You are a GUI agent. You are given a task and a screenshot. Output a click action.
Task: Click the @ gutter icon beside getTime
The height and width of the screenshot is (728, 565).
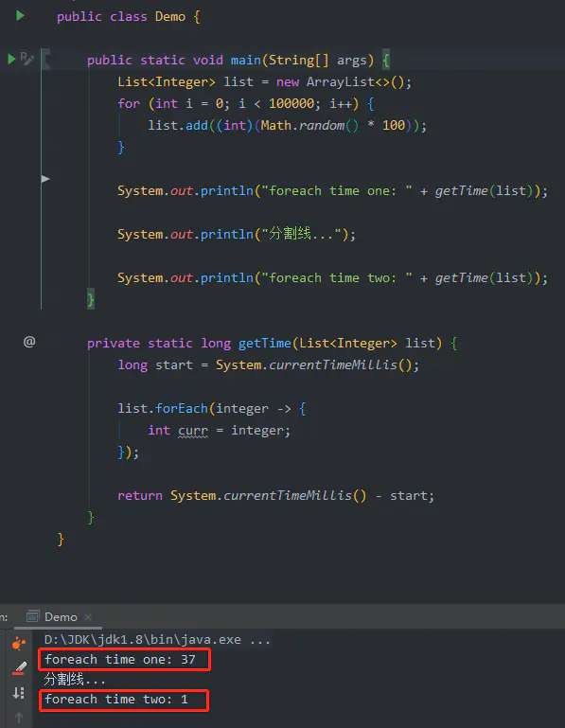coord(29,342)
